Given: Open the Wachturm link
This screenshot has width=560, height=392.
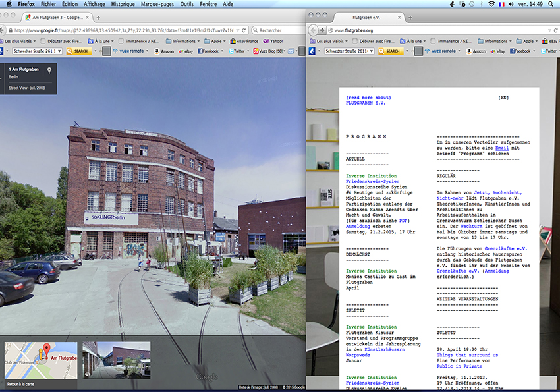Looking at the screenshot, I should 471,227.
